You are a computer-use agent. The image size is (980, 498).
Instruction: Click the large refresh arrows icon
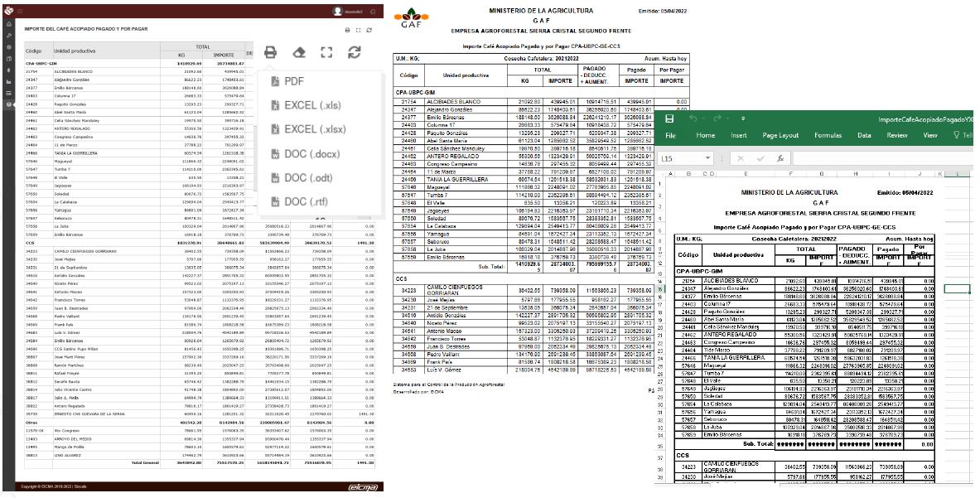(355, 52)
